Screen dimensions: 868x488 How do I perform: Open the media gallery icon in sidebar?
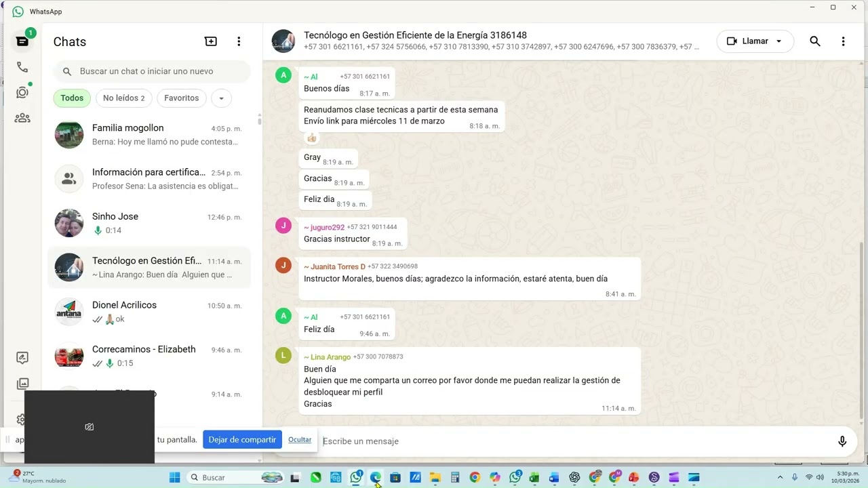[x=22, y=384]
